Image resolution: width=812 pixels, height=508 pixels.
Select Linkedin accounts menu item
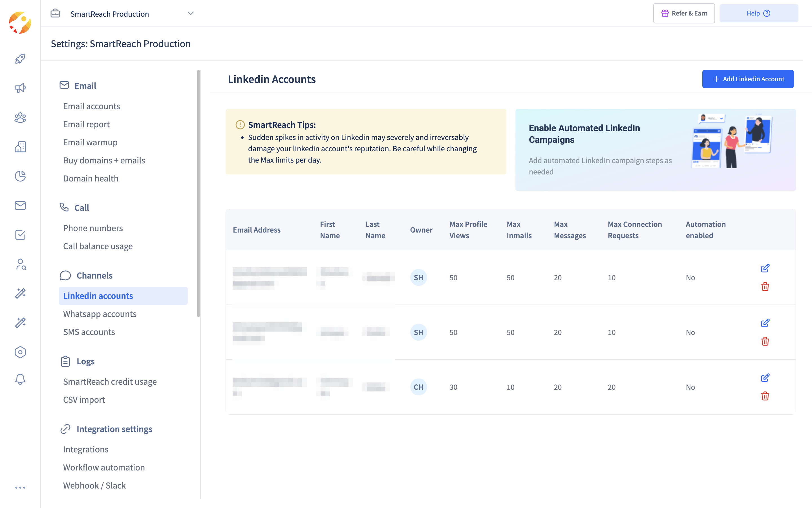(123, 296)
